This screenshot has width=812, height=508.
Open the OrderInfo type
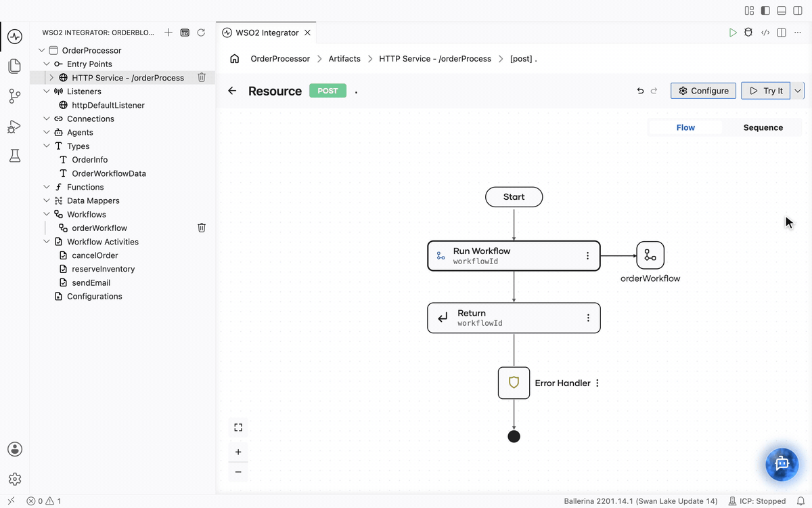coord(90,160)
